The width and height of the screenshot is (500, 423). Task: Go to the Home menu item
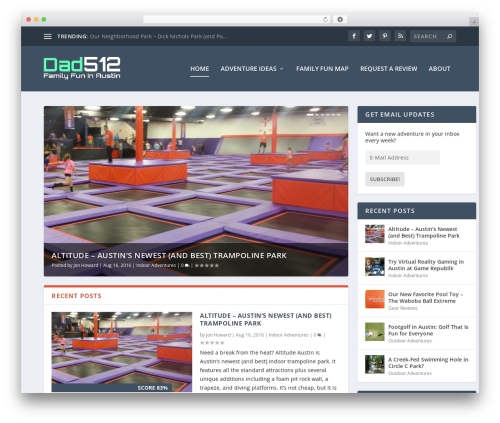pos(200,69)
